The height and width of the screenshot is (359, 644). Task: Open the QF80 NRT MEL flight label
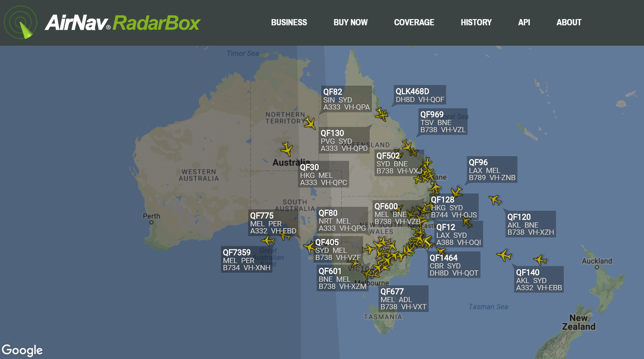point(343,221)
